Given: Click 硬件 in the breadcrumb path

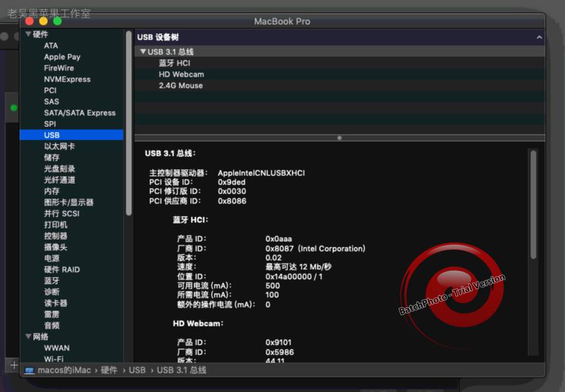Looking at the screenshot, I should click(x=109, y=370).
